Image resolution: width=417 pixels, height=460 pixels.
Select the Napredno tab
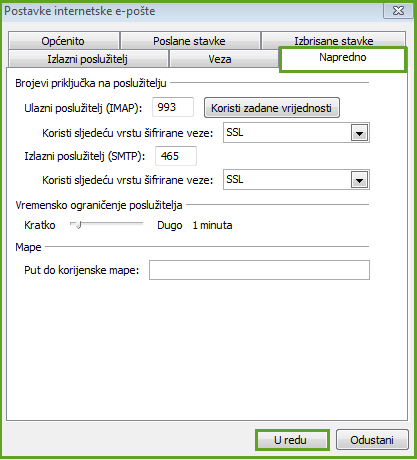click(343, 59)
